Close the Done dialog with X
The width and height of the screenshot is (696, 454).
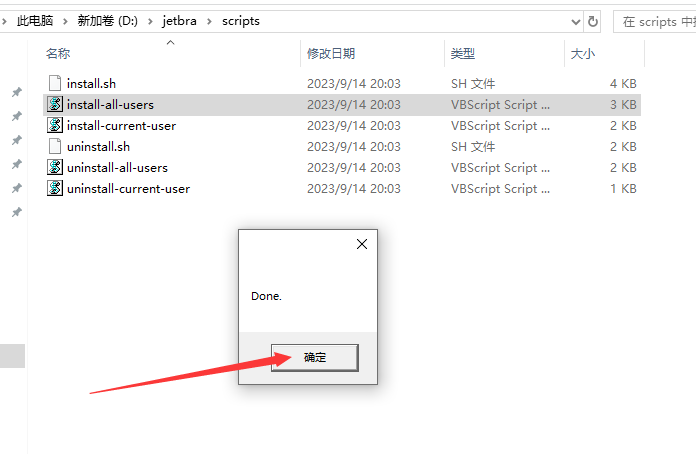(x=362, y=244)
